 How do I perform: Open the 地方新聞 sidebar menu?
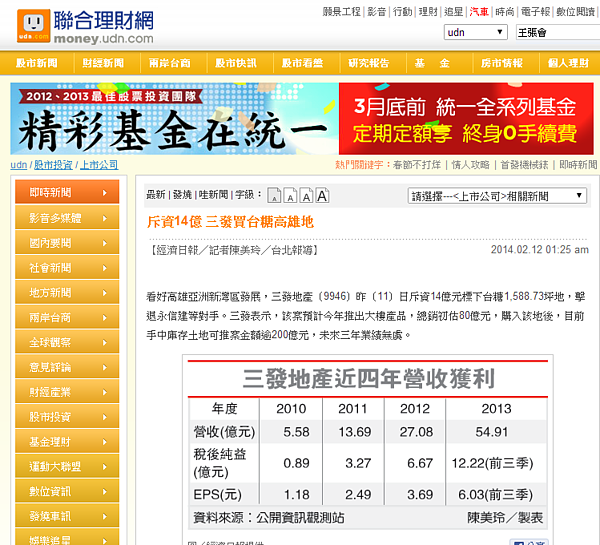pos(67,292)
